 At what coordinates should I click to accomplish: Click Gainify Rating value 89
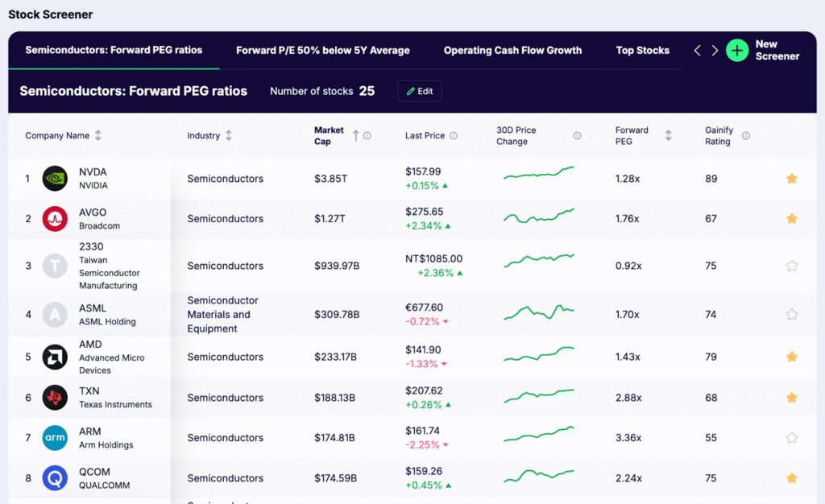[711, 179]
